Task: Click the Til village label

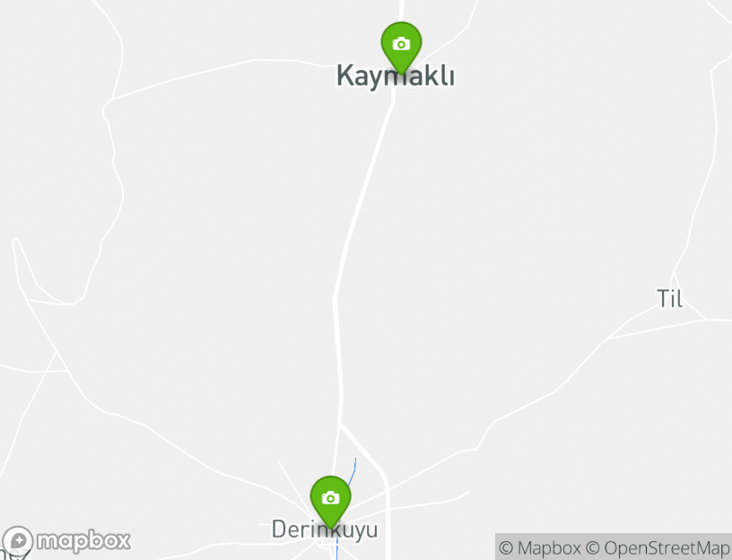Action: click(669, 299)
